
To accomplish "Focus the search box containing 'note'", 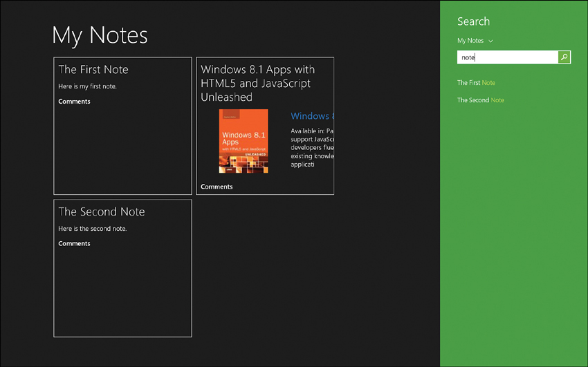I will pos(507,57).
